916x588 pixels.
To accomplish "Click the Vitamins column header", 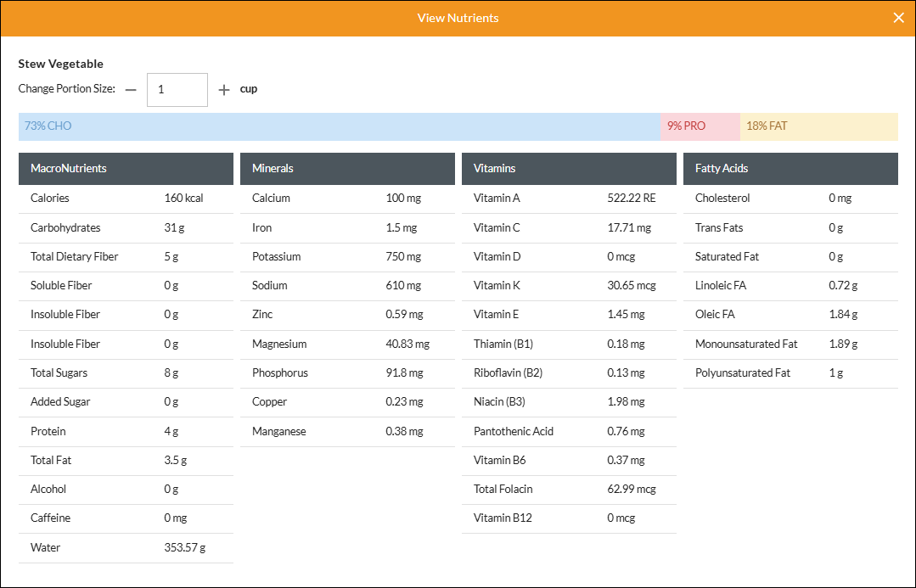I will point(569,169).
